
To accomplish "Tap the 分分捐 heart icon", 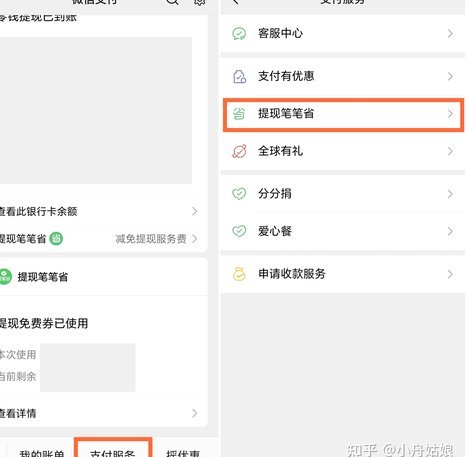I will tap(239, 194).
